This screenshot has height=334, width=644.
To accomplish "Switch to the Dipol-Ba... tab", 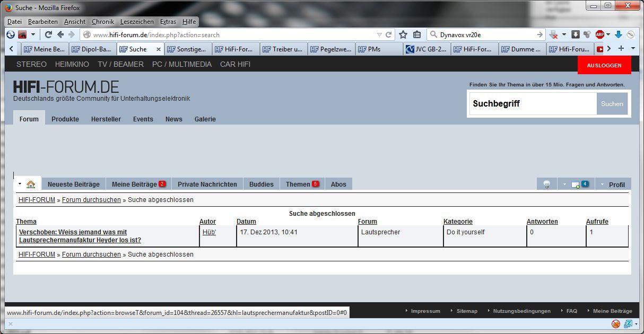I will pos(92,49).
